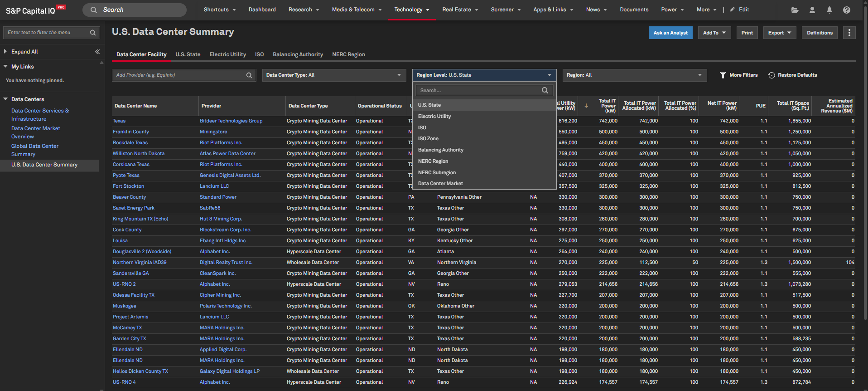
Task: Open the Power menu
Action: coord(672,10)
